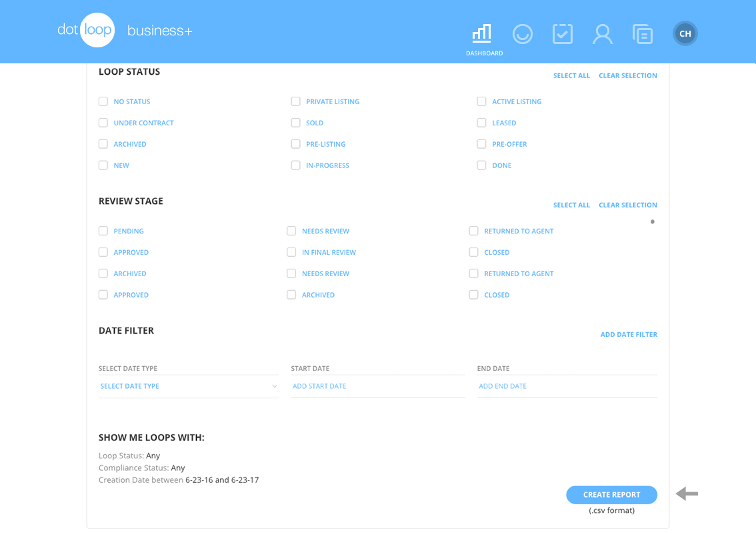
Task: Open the SELECT DATE TYPE dropdown
Action: click(189, 386)
